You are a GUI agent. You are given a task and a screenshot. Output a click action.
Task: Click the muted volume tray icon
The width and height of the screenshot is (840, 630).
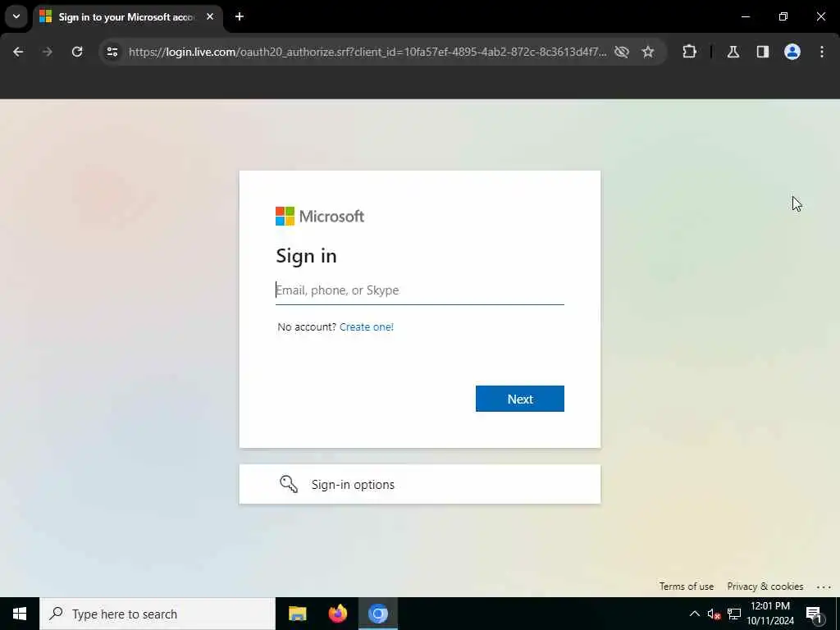(714, 614)
